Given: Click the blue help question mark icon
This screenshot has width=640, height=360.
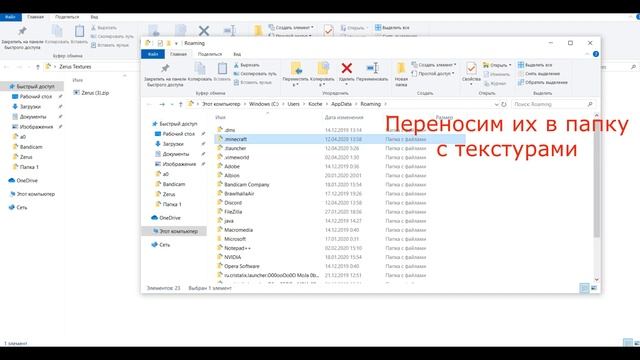Looking at the screenshot, I should click(596, 54).
